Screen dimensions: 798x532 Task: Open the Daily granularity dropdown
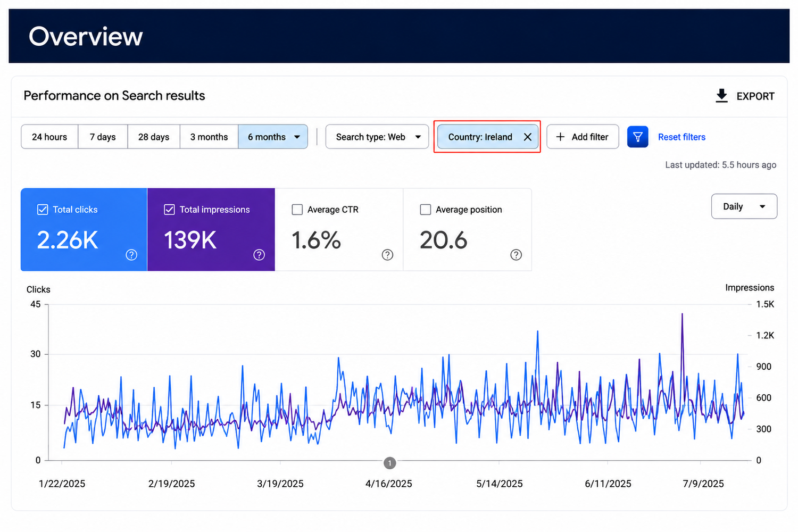pyautogui.click(x=744, y=206)
